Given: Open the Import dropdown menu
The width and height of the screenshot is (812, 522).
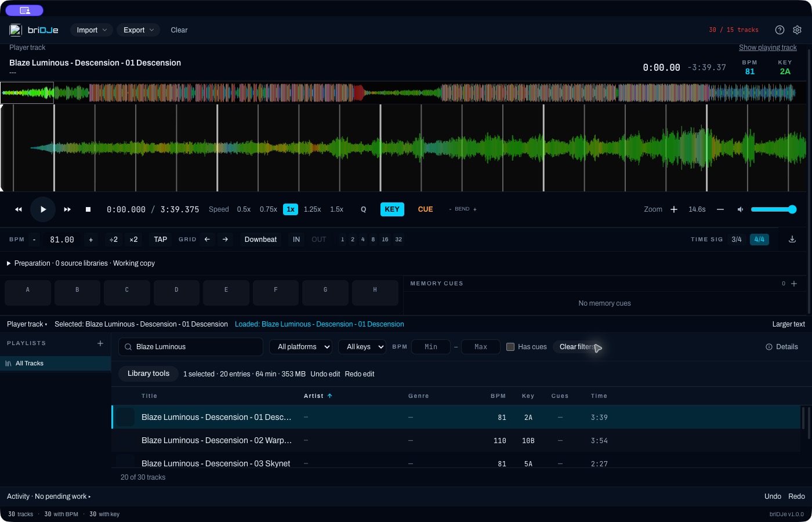Looking at the screenshot, I should 92,30.
